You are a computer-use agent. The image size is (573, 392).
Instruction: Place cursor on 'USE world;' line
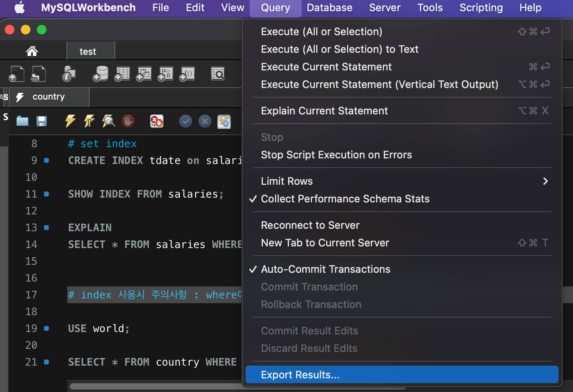pyautogui.click(x=99, y=328)
